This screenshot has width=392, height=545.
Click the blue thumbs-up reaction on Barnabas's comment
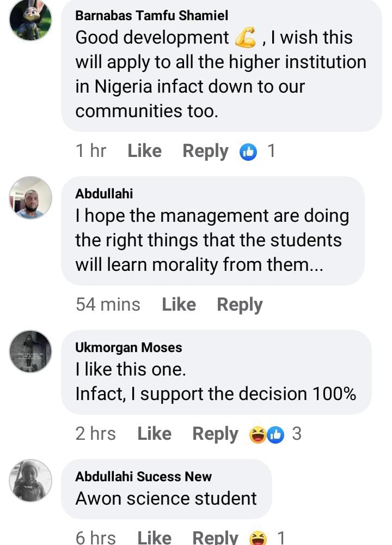[248, 152]
